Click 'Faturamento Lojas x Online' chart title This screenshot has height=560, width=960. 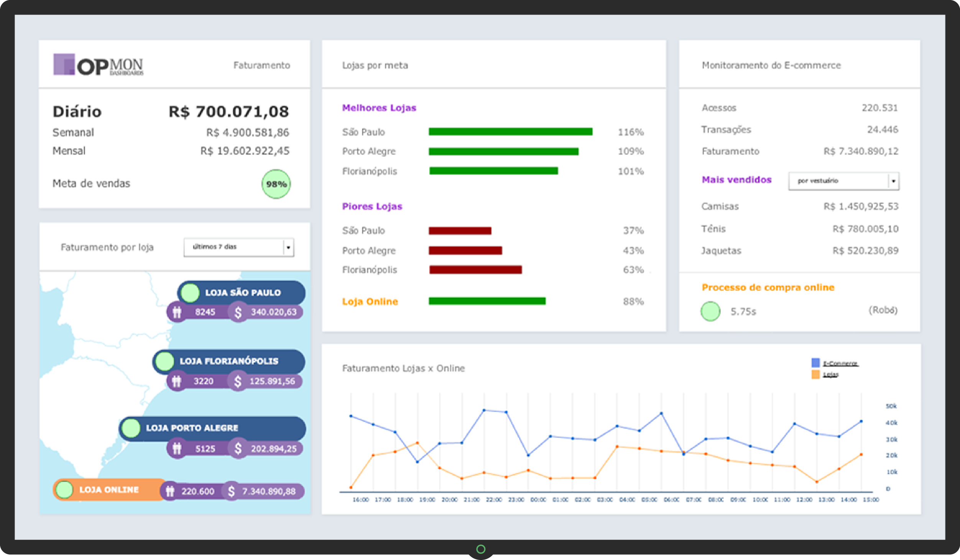(404, 368)
